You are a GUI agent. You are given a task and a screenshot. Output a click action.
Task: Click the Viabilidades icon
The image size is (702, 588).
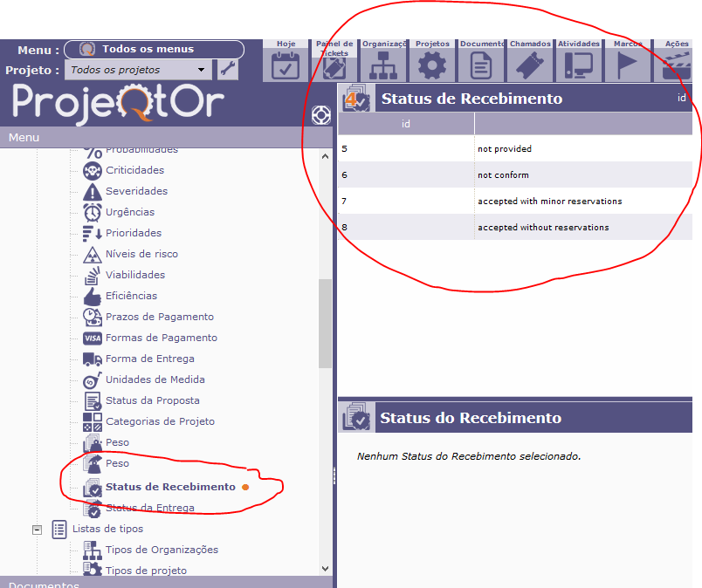click(x=93, y=276)
